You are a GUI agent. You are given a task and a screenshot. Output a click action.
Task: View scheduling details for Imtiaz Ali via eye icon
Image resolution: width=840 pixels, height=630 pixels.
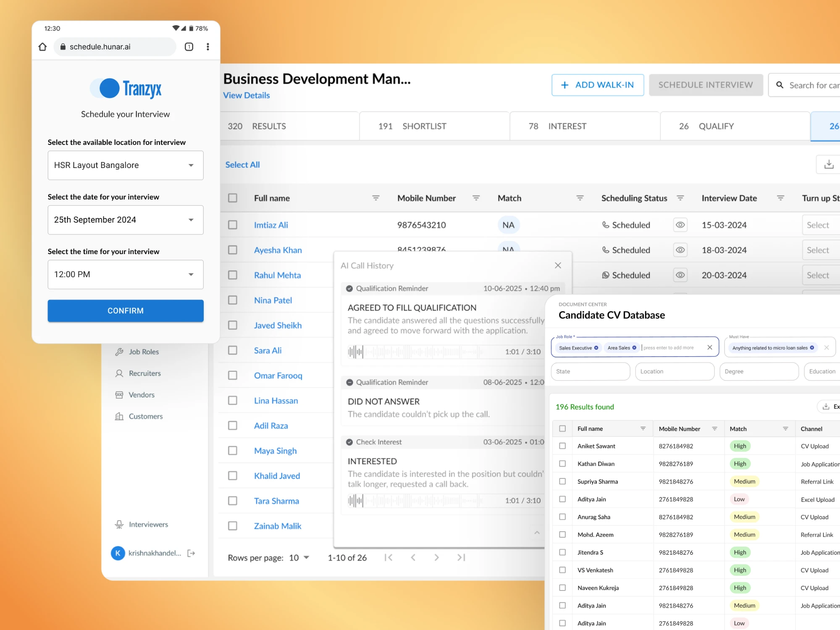tap(680, 225)
